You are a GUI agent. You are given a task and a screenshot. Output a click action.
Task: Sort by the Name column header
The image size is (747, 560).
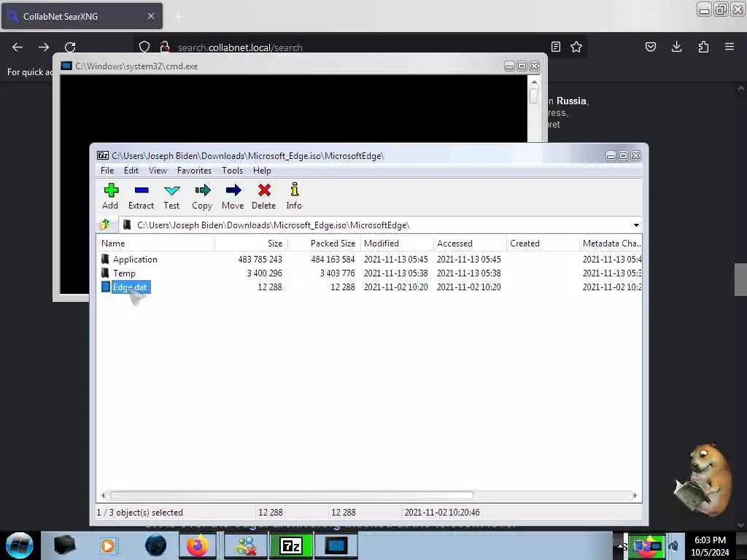pyautogui.click(x=156, y=244)
